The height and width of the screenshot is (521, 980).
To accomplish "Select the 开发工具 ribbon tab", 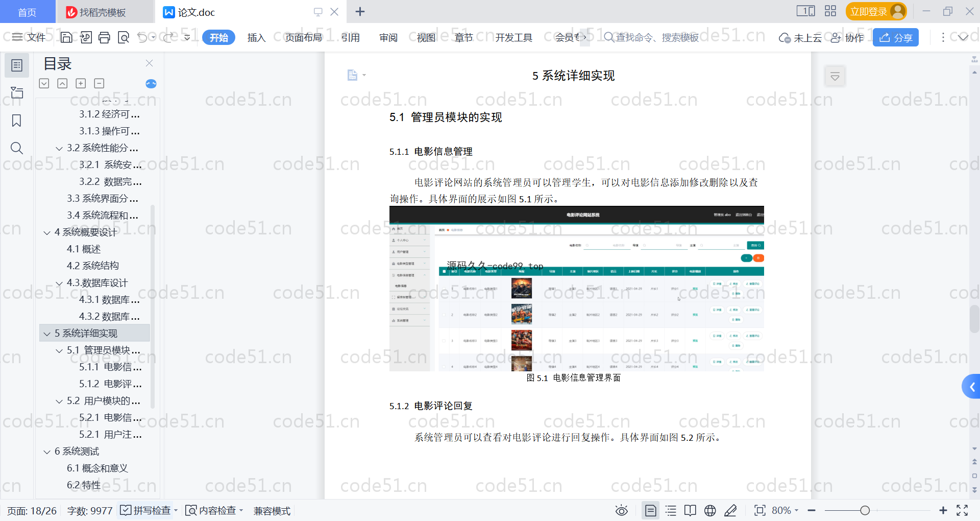I will pos(514,37).
